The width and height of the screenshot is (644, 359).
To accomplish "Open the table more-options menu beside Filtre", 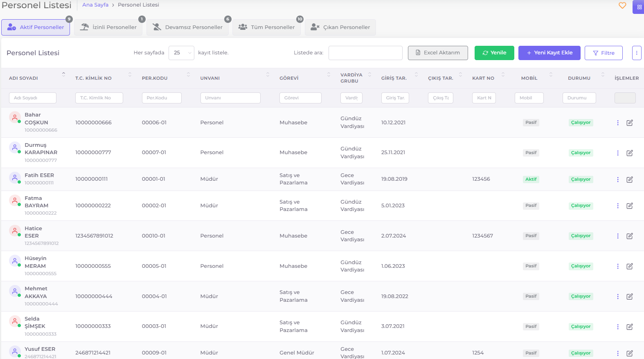I will pyautogui.click(x=637, y=53).
